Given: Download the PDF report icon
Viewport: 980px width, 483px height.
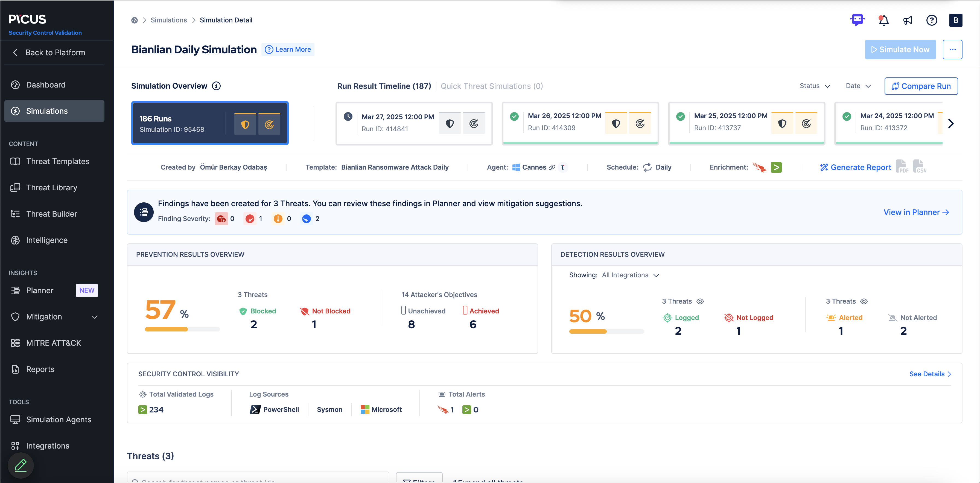Looking at the screenshot, I should (x=902, y=167).
